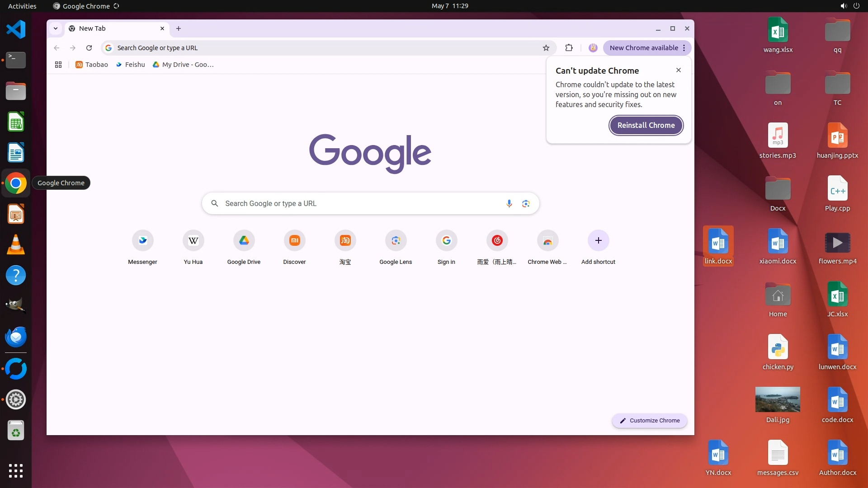Image resolution: width=868 pixels, height=488 pixels.
Task: Open Google Lens image search icon
Action: (525, 203)
